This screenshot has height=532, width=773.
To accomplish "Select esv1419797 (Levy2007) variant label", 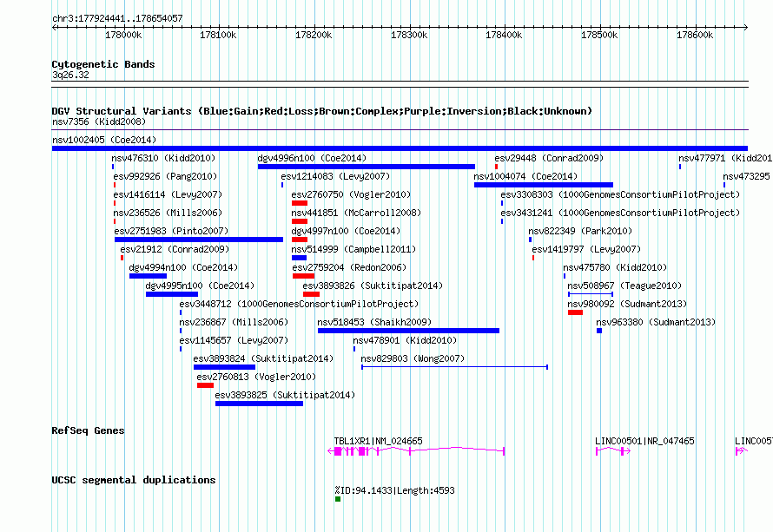I will point(585,249).
